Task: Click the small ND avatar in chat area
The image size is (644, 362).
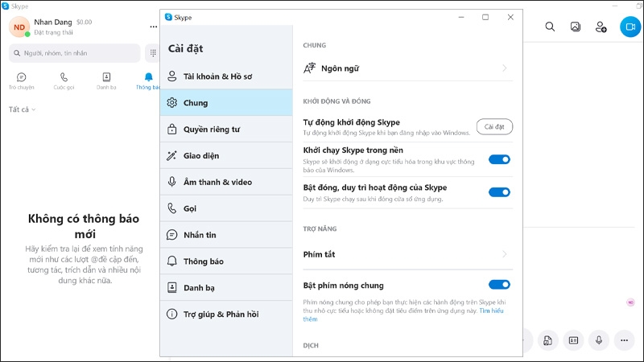Action: point(630,302)
